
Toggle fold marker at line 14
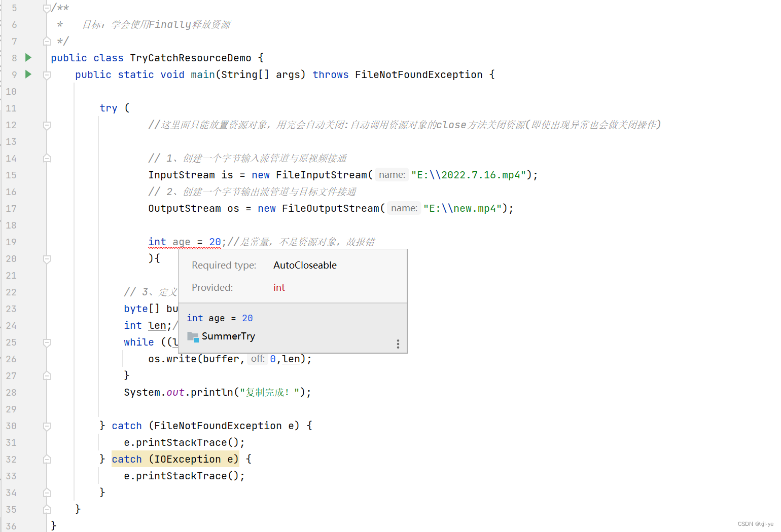[x=47, y=159]
